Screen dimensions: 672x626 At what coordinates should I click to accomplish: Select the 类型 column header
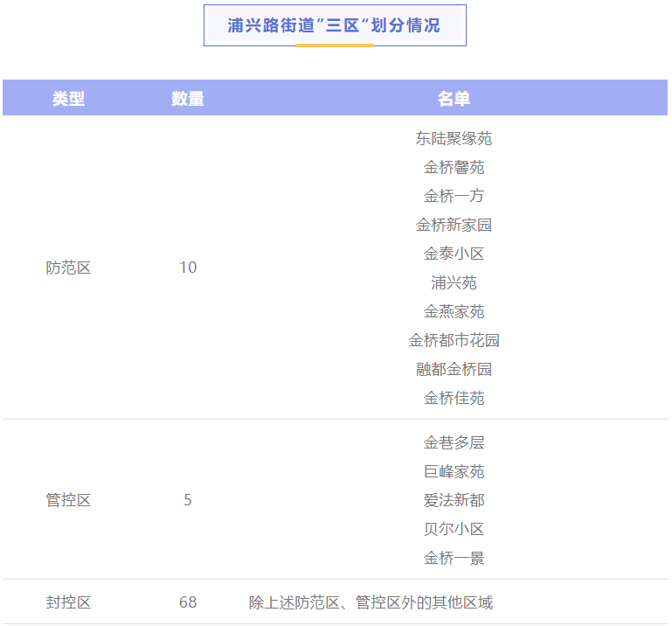click(x=68, y=99)
